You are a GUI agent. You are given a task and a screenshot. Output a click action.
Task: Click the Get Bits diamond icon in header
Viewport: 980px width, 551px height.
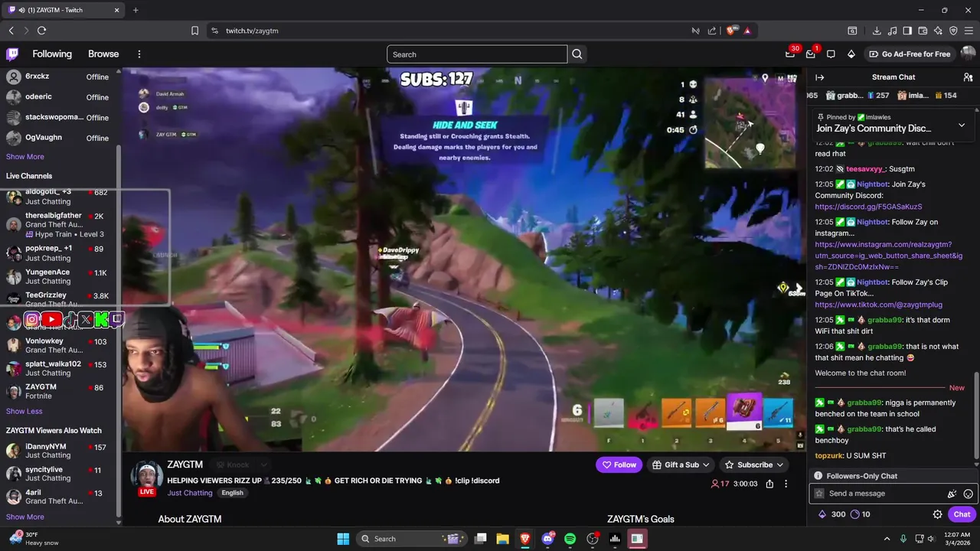(851, 54)
